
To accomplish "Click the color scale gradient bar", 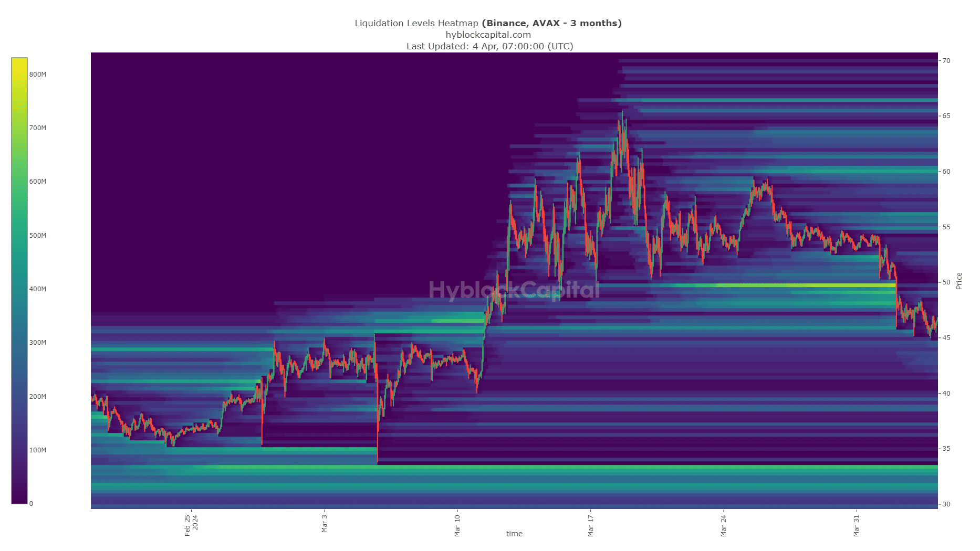I will tap(19, 281).
